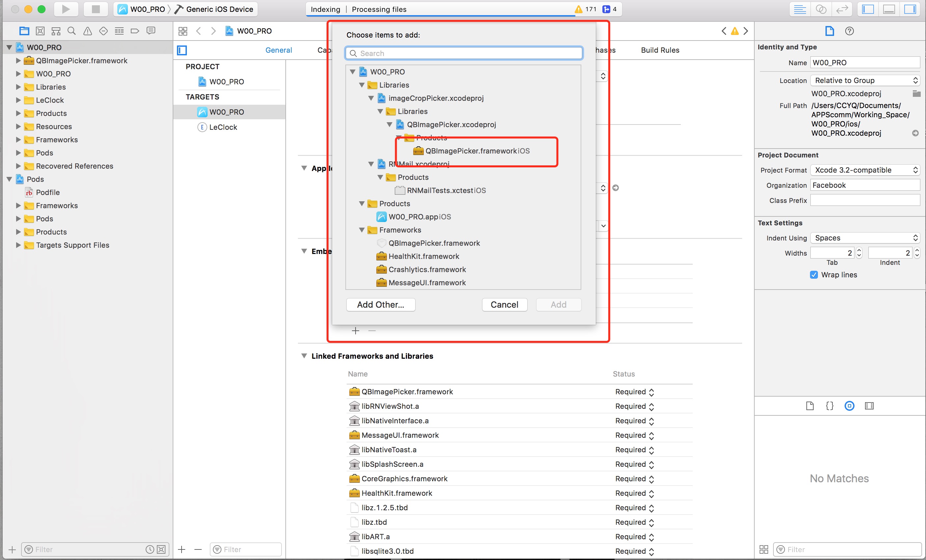Open the Source Control navigator
This screenshot has width=926, height=560.
[x=40, y=31]
